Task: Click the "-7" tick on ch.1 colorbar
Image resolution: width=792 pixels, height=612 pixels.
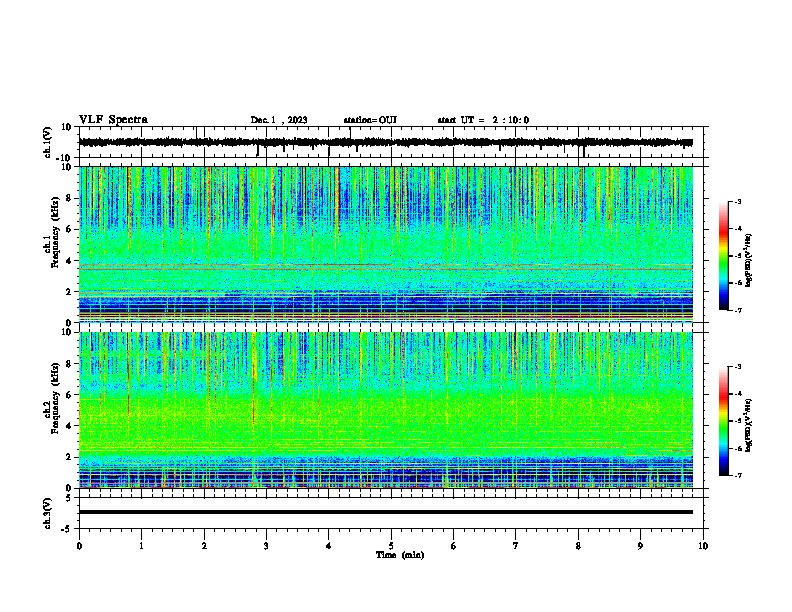Action: pyautogui.click(x=738, y=310)
